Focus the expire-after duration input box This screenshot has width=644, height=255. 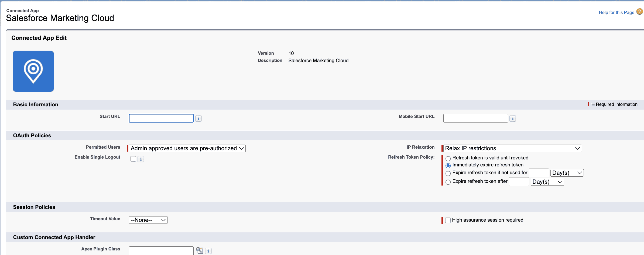coord(519,182)
